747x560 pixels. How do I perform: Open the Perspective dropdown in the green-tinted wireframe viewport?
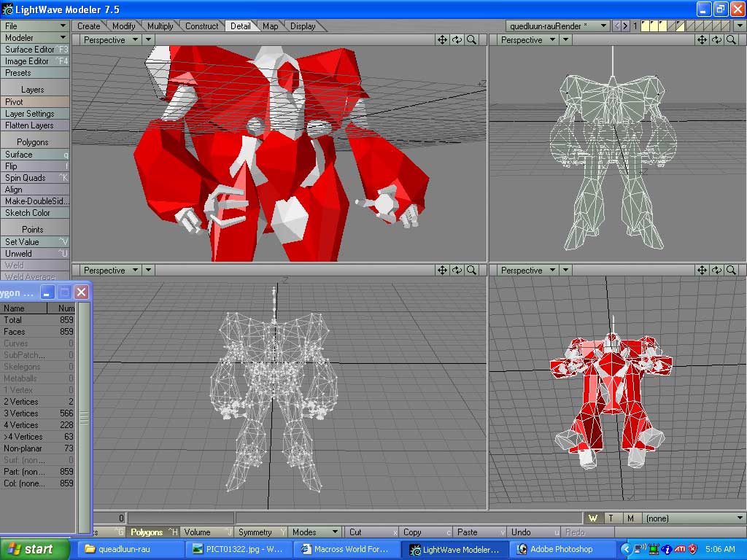(527, 40)
